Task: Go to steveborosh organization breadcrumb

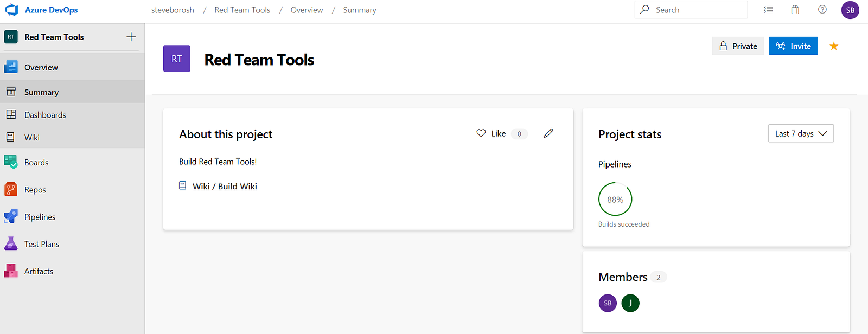Action: pyautogui.click(x=173, y=10)
